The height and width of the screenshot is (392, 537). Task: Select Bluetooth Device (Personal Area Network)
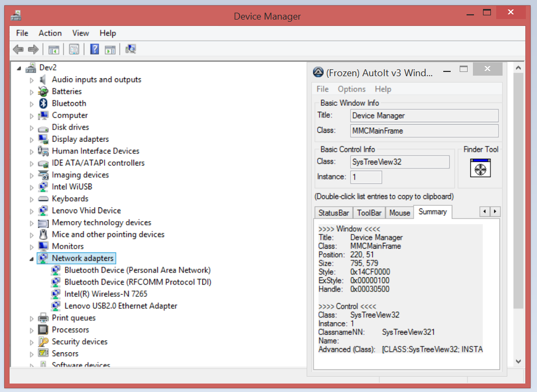pos(138,270)
